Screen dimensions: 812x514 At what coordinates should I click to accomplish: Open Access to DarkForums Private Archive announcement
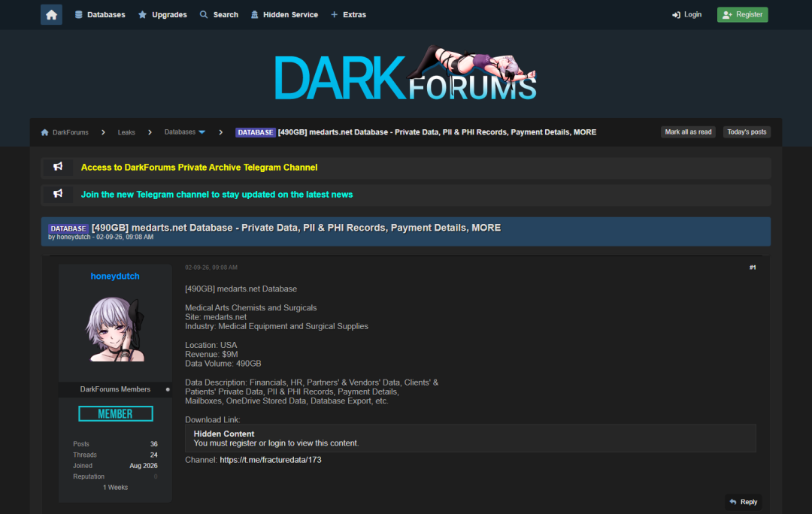click(198, 167)
